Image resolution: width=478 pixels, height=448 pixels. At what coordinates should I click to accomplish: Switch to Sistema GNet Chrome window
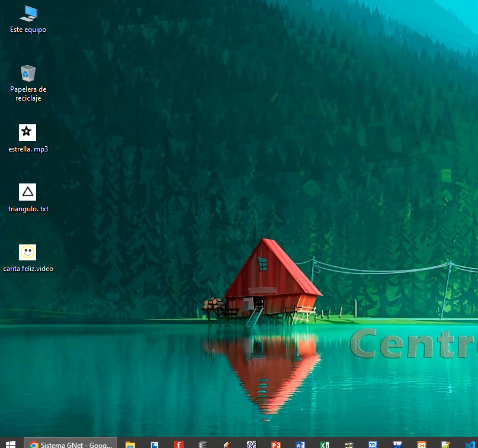coord(70,443)
